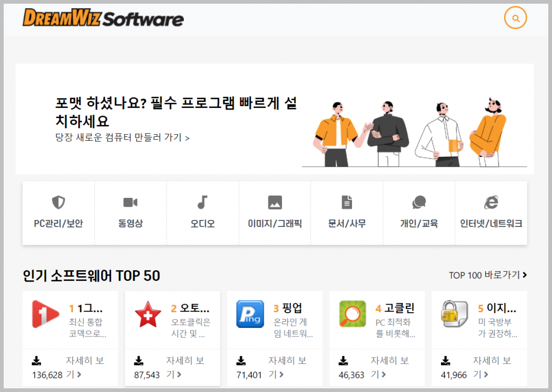Viewport: 552px width, 392px height.
Task: Click the 문서/사무 document icon
Action: click(347, 202)
